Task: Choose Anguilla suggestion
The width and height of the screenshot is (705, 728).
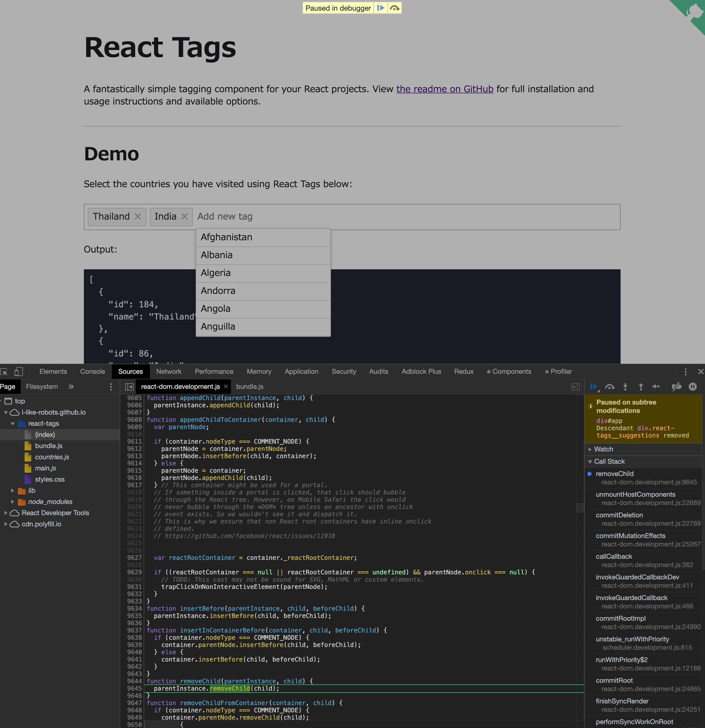Action: pos(263,327)
